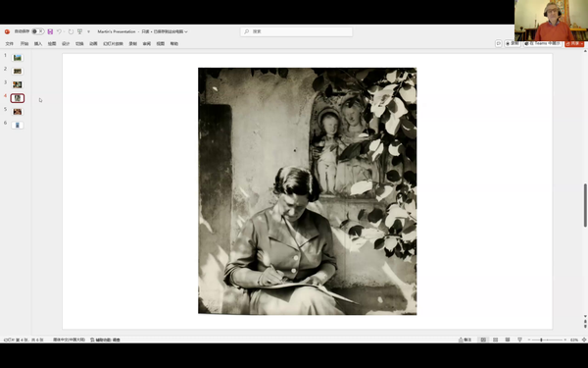Viewport: 588px width, 368px height.
Task: Select slide 3 thumbnail
Action: click(18, 84)
